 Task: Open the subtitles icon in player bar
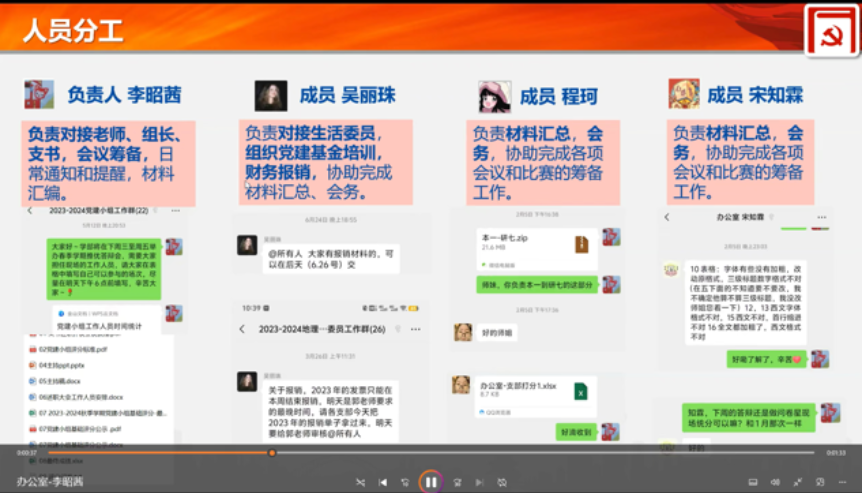[x=751, y=482]
